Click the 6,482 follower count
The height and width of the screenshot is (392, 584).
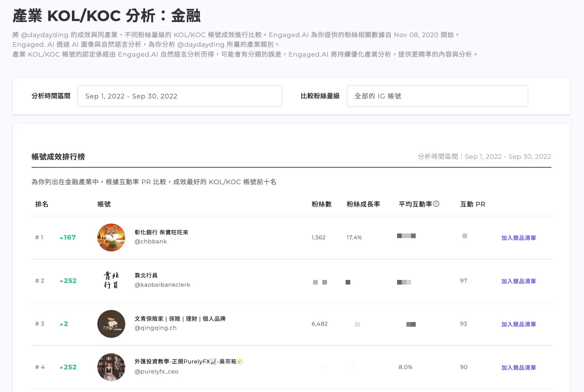click(320, 324)
